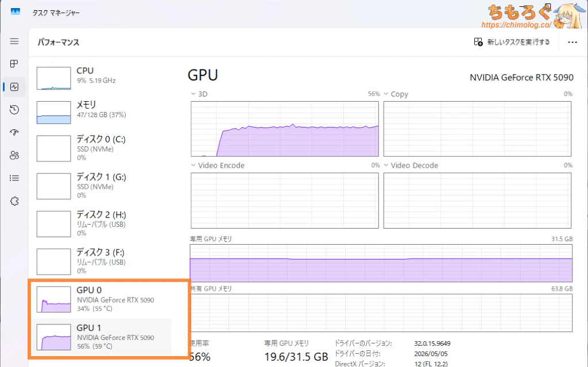Click the パフォーマンス page title
The height and width of the screenshot is (367, 588).
[58, 43]
